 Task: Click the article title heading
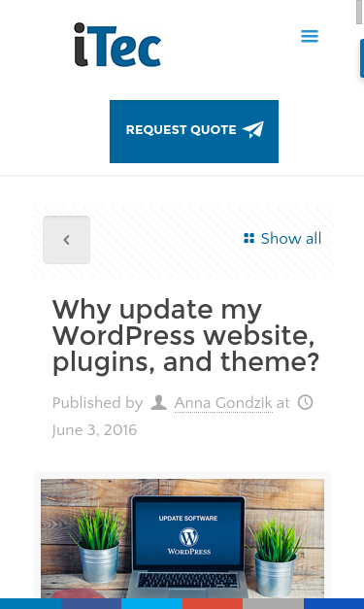(x=185, y=336)
